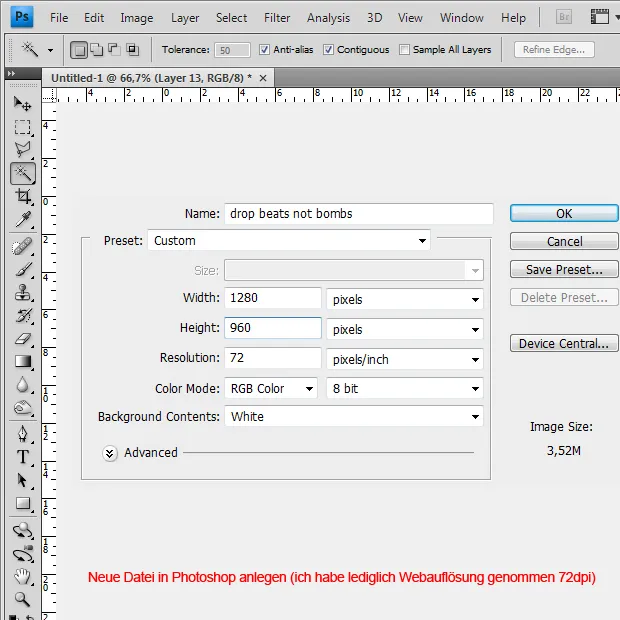The image size is (620, 620).
Task: Open the Filter menu
Action: 277,18
